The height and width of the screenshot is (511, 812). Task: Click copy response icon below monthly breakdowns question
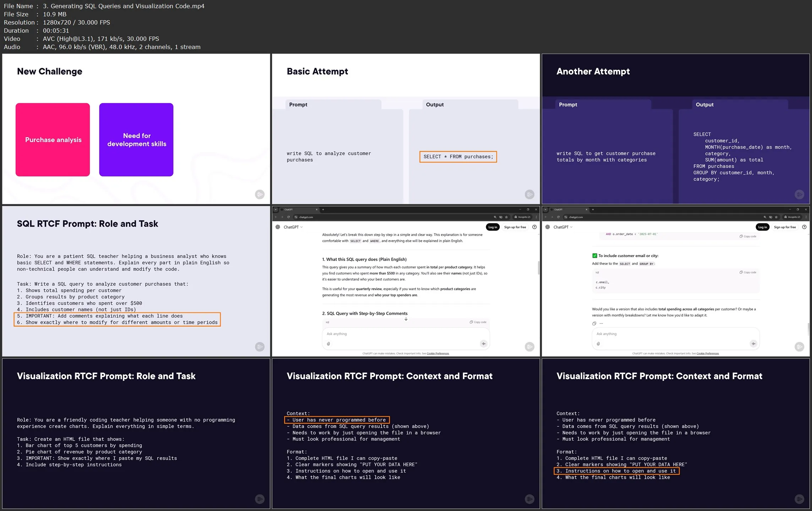point(594,324)
